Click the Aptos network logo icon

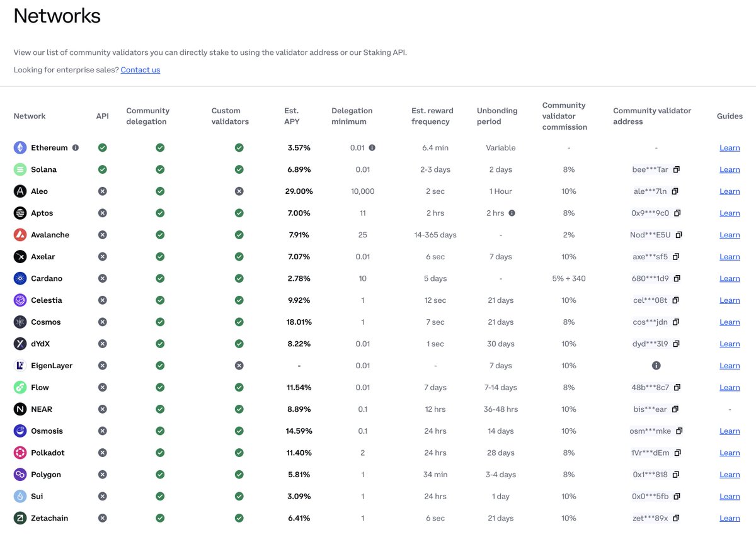[x=20, y=213]
